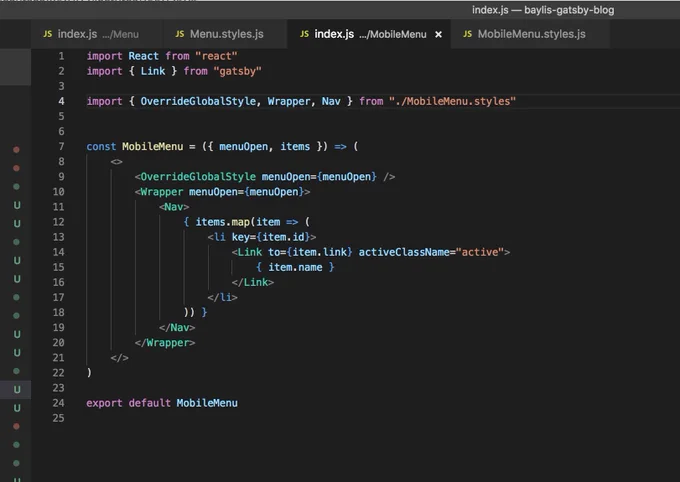Click the window title index.js — baylis-gatsby-blog

(x=543, y=10)
